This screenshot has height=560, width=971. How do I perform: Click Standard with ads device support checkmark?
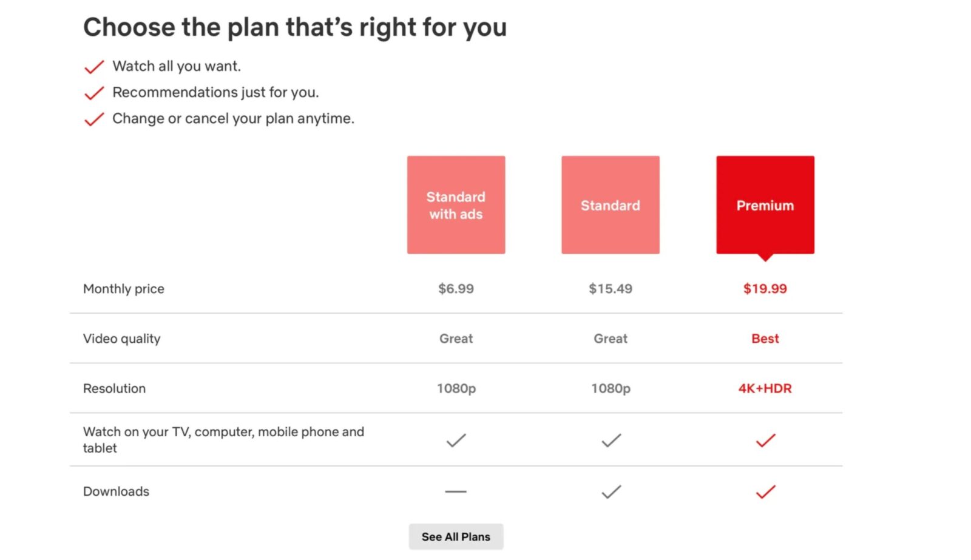point(456,440)
